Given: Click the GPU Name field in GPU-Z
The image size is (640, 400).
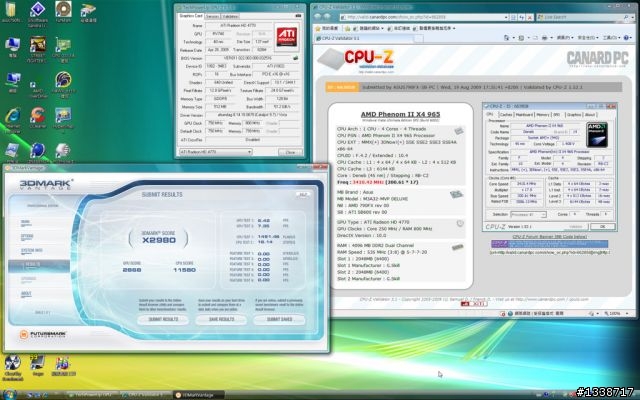Looking at the screenshot, I should point(238,25).
